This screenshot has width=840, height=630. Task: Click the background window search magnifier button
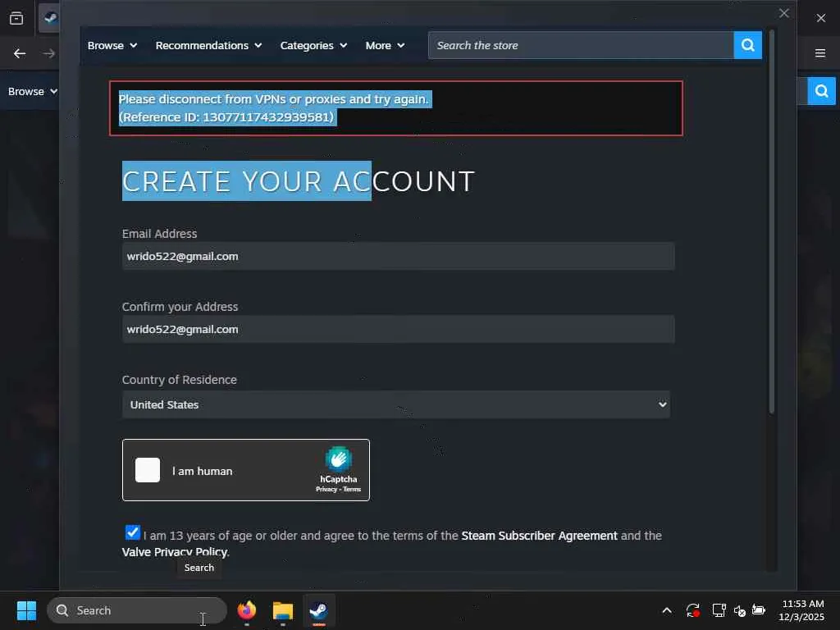click(821, 91)
